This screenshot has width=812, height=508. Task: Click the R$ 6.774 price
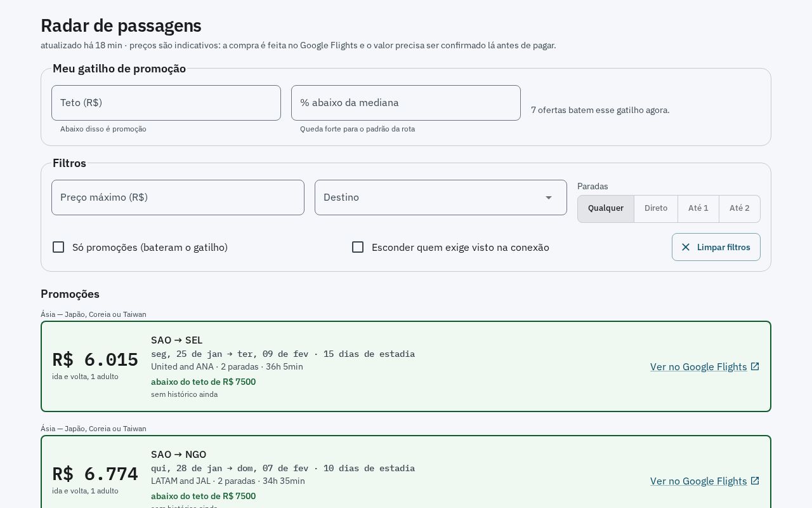point(95,474)
